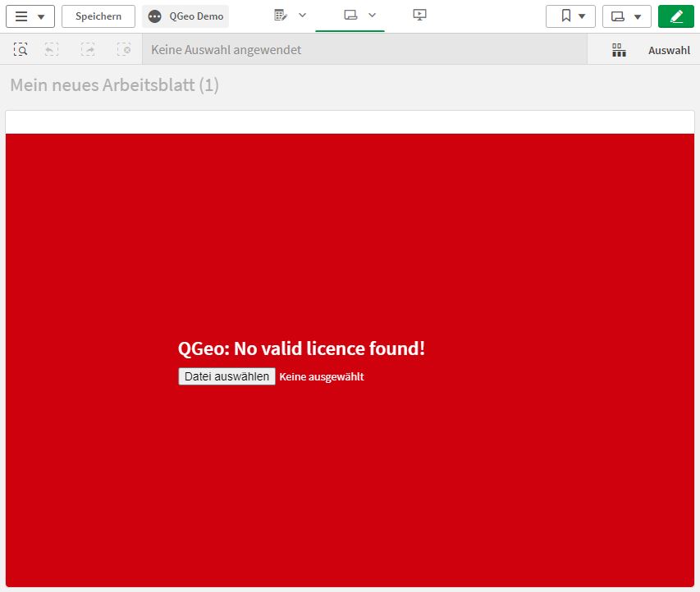The image size is (700, 592).
Task: Expand the data manager dropdown chevron
Action: click(x=302, y=16)
